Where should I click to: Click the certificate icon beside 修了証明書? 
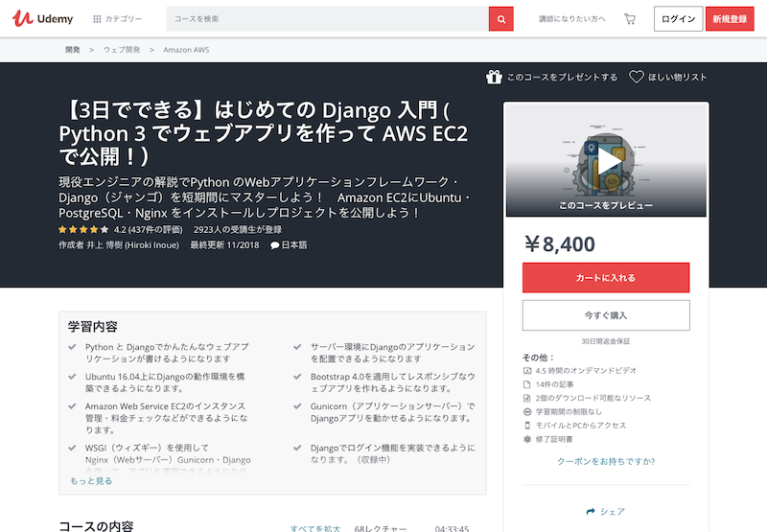(x=527, y=439)
